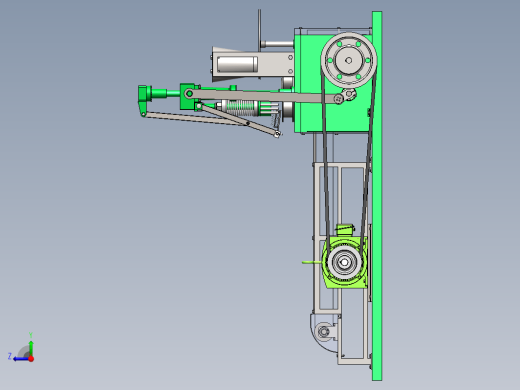Select the small lower motor pulley
This screenshot has width=520, height=390.
click(344, 262)
